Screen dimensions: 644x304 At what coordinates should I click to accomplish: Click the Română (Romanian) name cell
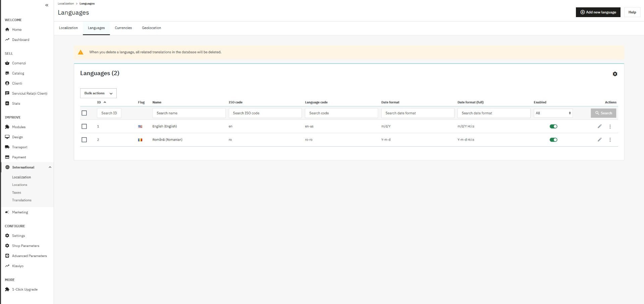pos(167,140)
